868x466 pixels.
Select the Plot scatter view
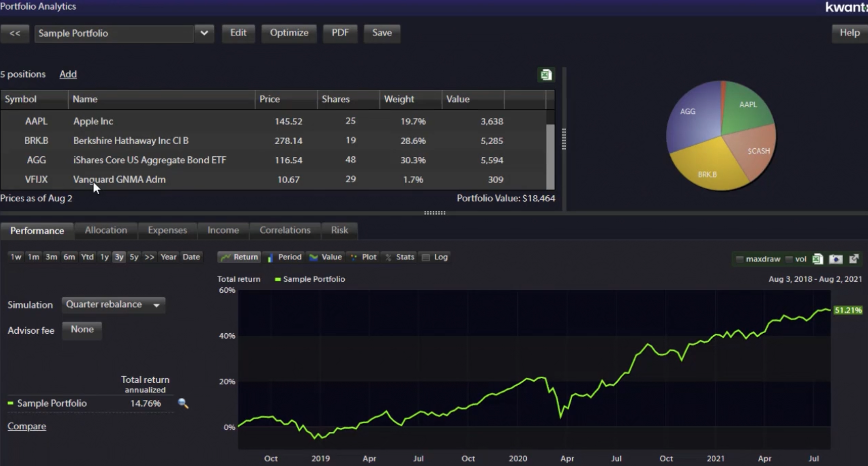pyautogui.click(x=362, y=257)
